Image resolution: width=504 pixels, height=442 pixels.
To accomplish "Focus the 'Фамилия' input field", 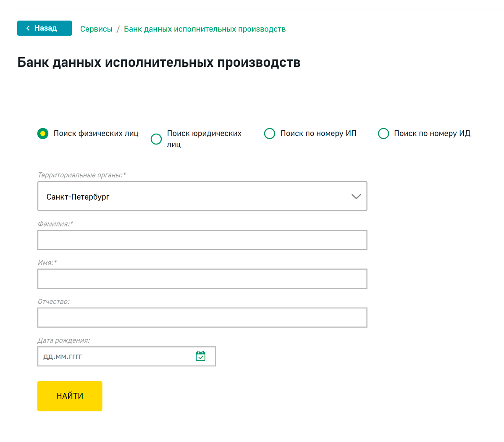I will (x=202, y=240).
